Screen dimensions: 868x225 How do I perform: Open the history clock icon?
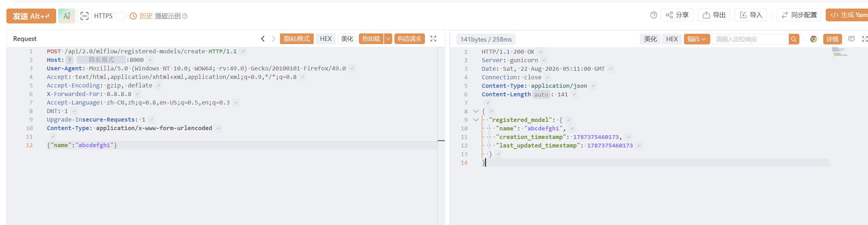(x=133, y=16)
